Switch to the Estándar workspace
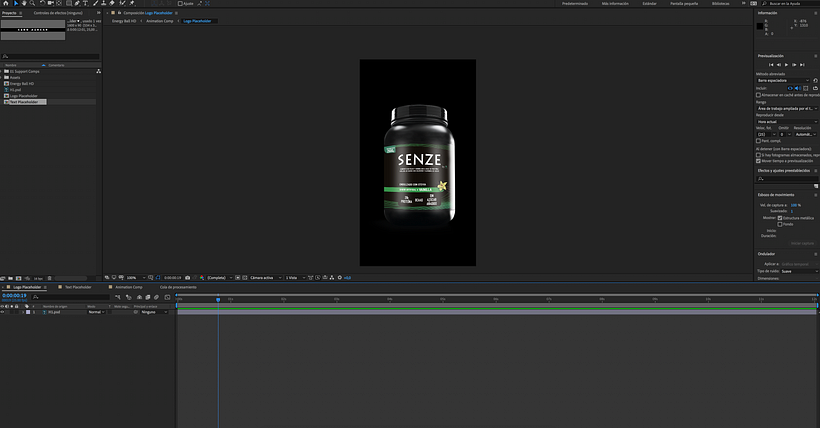This screenshot has width=820, height=428. (x=650, y=4)
